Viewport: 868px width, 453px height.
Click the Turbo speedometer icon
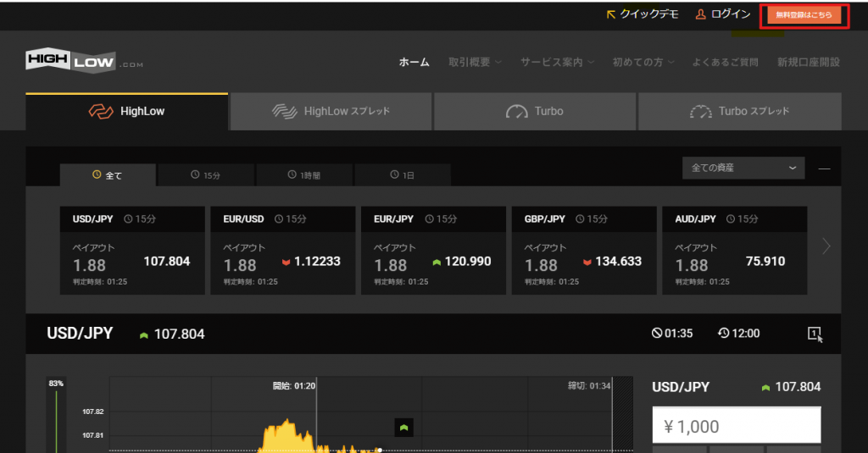[x=516, y=112]
